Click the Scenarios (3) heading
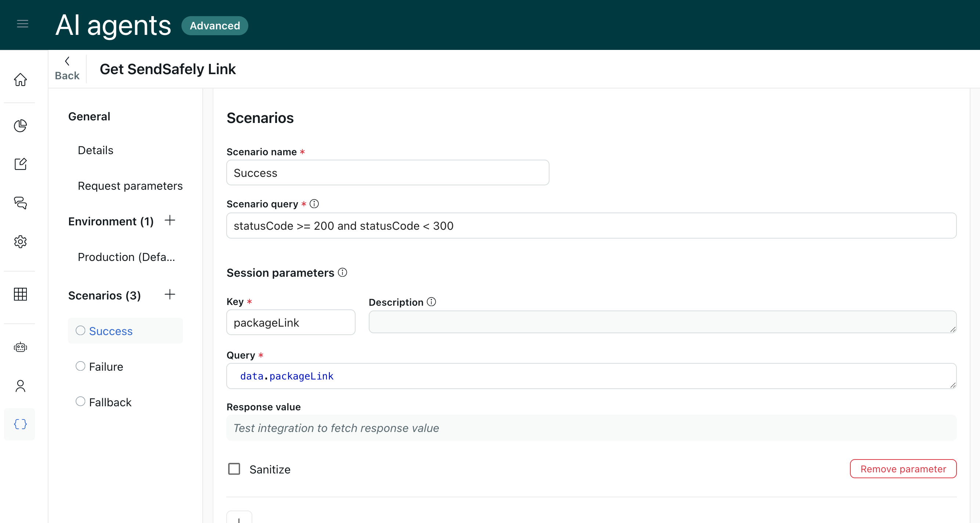The height and width of the screenshot is (523, 980). click(x=105, y=296)
